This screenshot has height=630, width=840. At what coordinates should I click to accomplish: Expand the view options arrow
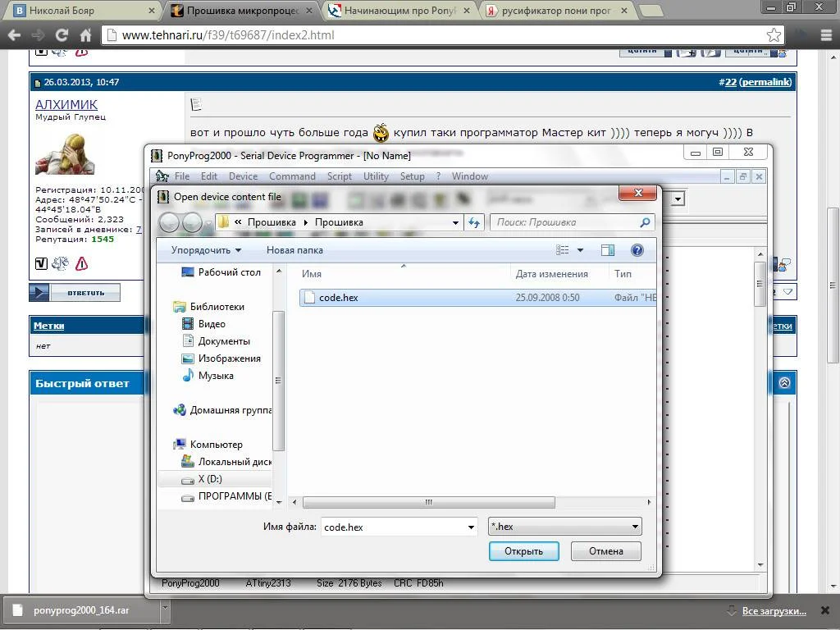580,250
